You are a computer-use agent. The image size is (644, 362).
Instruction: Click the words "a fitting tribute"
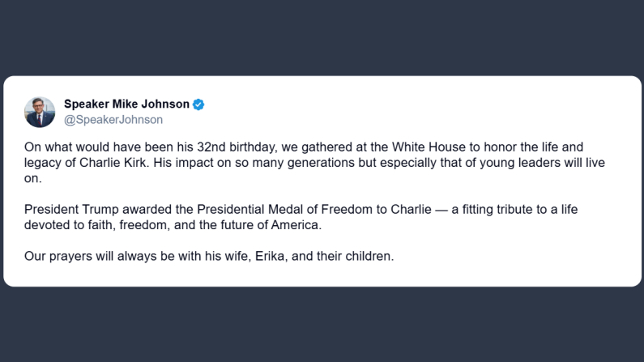click(493, 209)
